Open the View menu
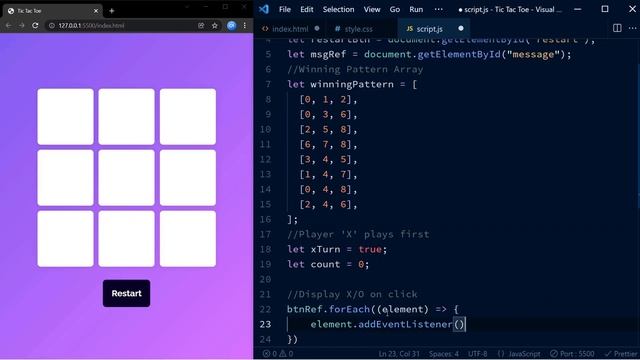The height and width of the screenshot is (360, 640). [x=372, y=9]
